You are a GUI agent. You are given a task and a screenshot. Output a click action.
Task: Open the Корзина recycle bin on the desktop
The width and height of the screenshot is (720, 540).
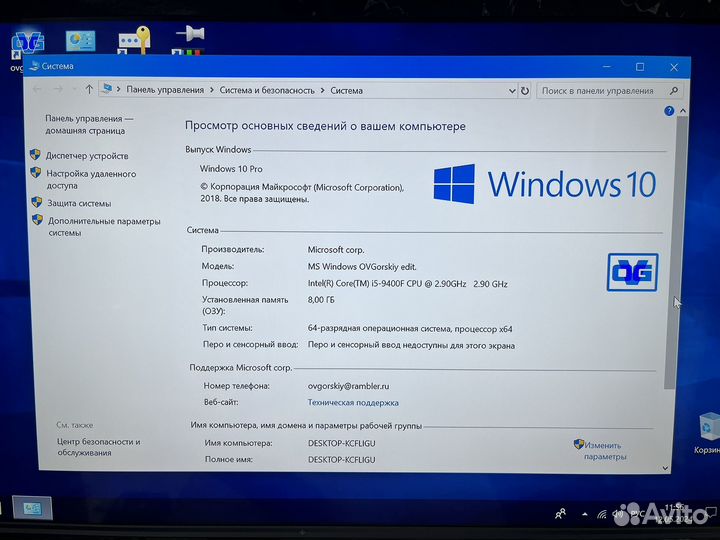(x=708, y=433)
